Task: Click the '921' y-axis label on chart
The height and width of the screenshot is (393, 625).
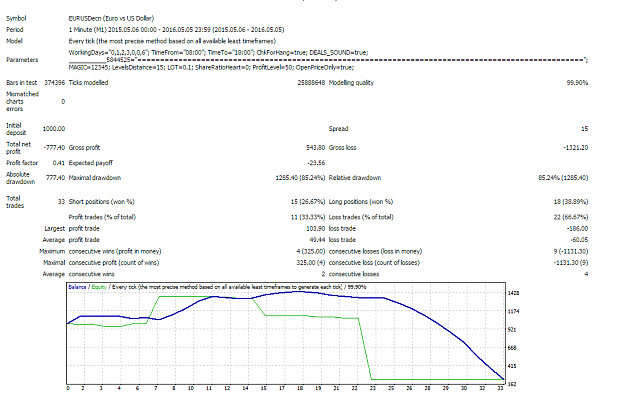Action: click(x=512, y=330)
